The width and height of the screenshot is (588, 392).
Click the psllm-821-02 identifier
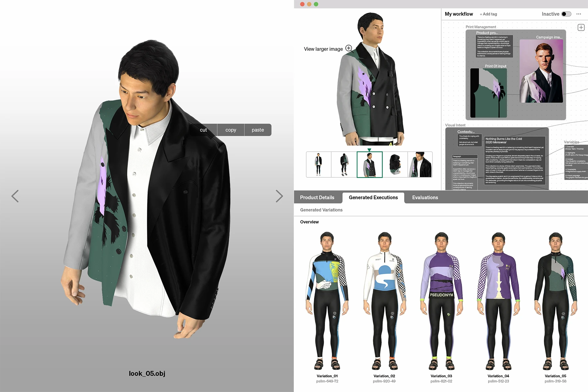[441, 381]
